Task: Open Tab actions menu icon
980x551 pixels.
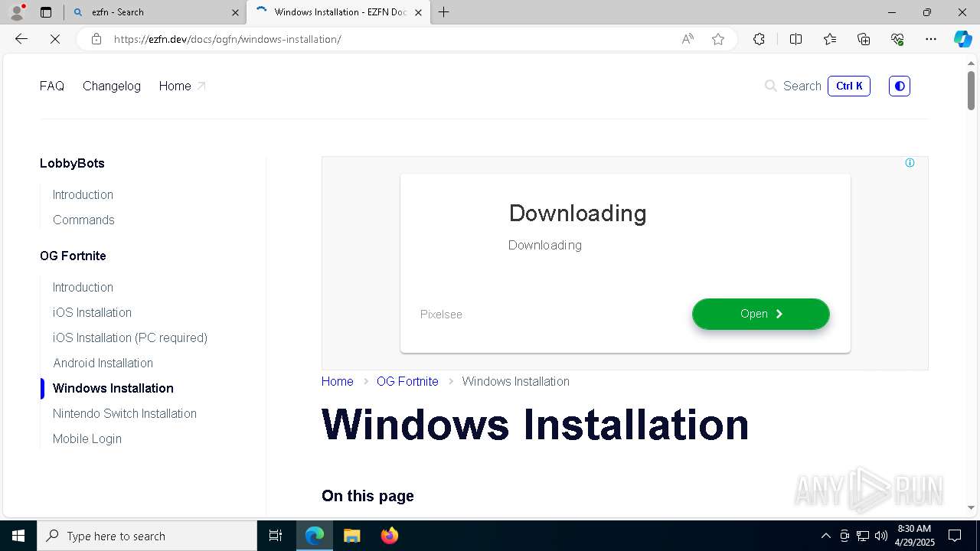Action: tap(46, 12)
